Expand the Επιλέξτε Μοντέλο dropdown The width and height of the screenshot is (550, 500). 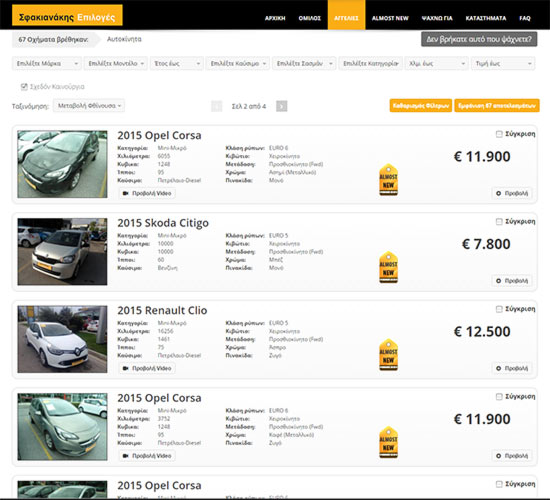[116, 64]
